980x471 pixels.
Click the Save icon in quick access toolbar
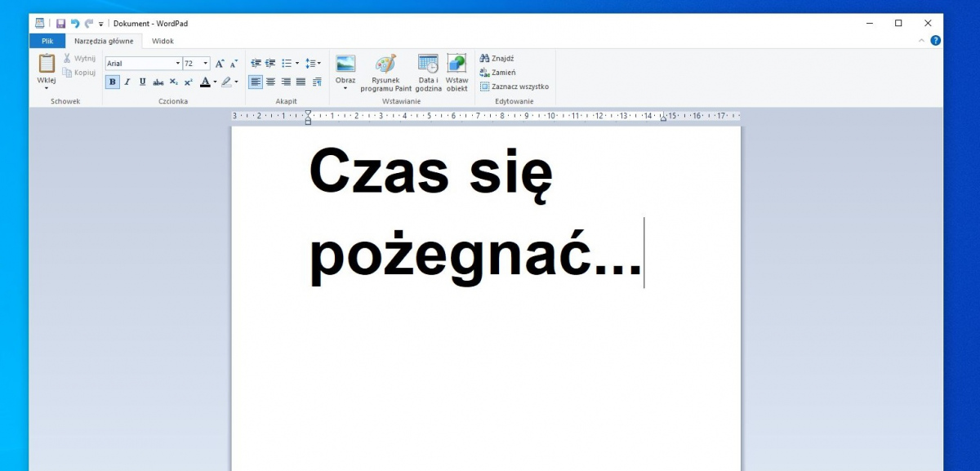click(x=60, y=24)
